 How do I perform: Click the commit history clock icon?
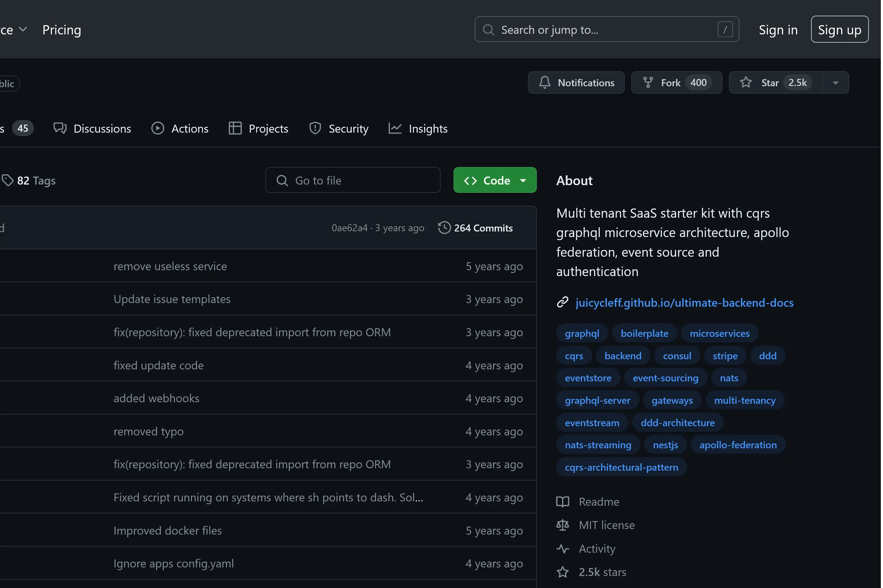[x=444, y=228]
